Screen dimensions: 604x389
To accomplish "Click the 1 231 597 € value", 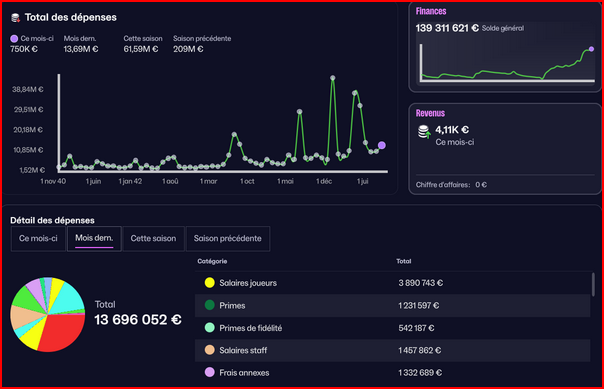I will (419, 305).
